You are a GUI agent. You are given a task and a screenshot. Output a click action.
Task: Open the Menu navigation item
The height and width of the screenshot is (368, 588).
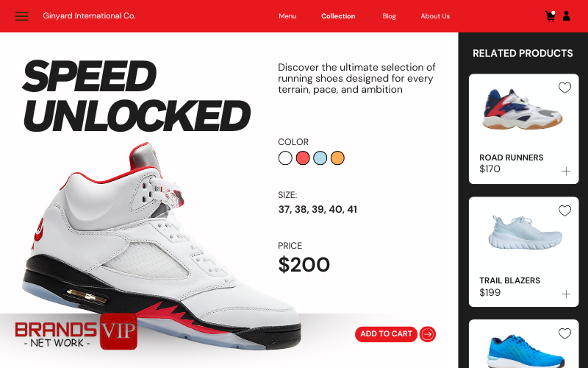(x=287, y=16)
